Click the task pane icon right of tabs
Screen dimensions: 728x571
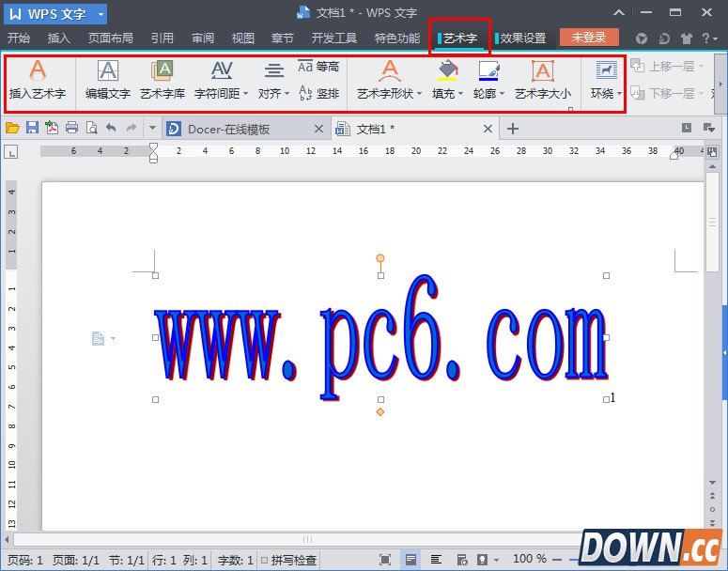708,128
